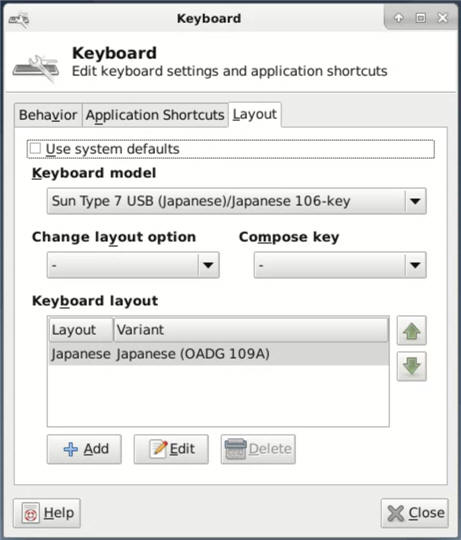Enable the Use system defaults checkbox
Screen dimensions: 461x540
coord(35,149)
